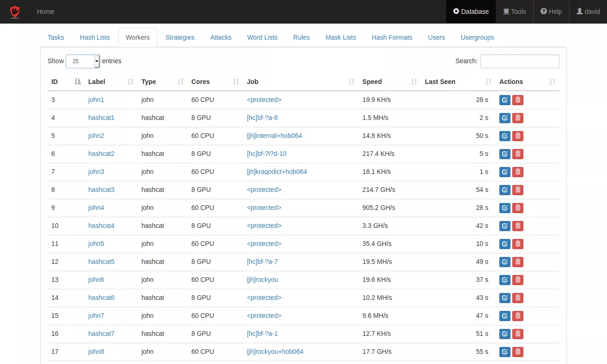Edit worker hashcat5 via pencil icon

(x=504, y=262)
